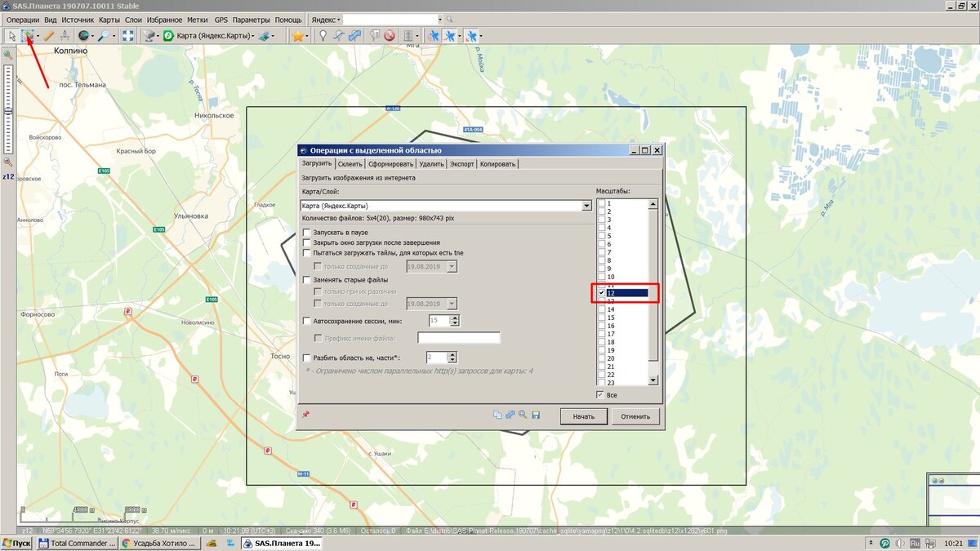
Task: Click the add polygon tool icon
Action: coord(354,36)
